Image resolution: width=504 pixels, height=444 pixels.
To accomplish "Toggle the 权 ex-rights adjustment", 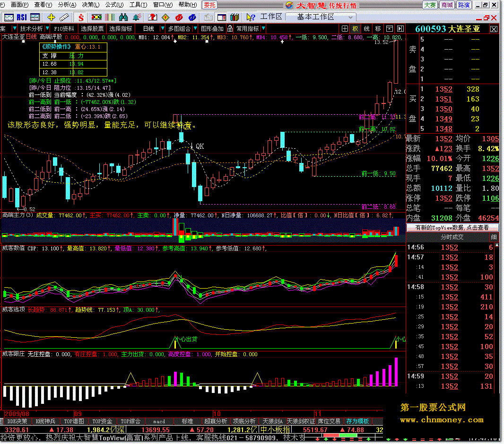I will pos(355,29).
